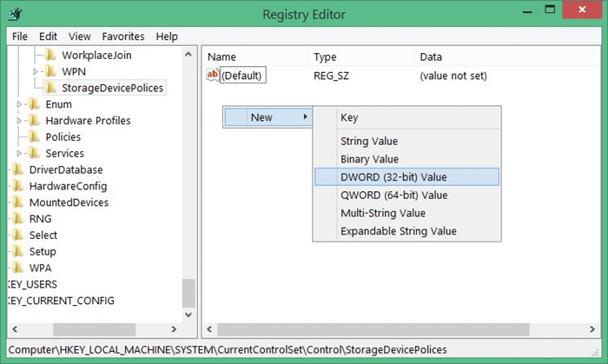Click the WPA folder icon
608x364 pixels.
pos(17,268)
